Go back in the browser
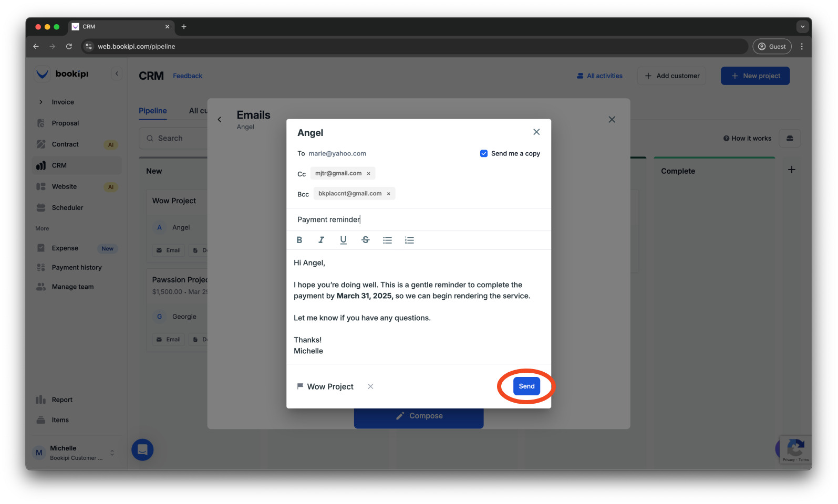This screenshot has height=504, width=838. click(x=36, y=46)
